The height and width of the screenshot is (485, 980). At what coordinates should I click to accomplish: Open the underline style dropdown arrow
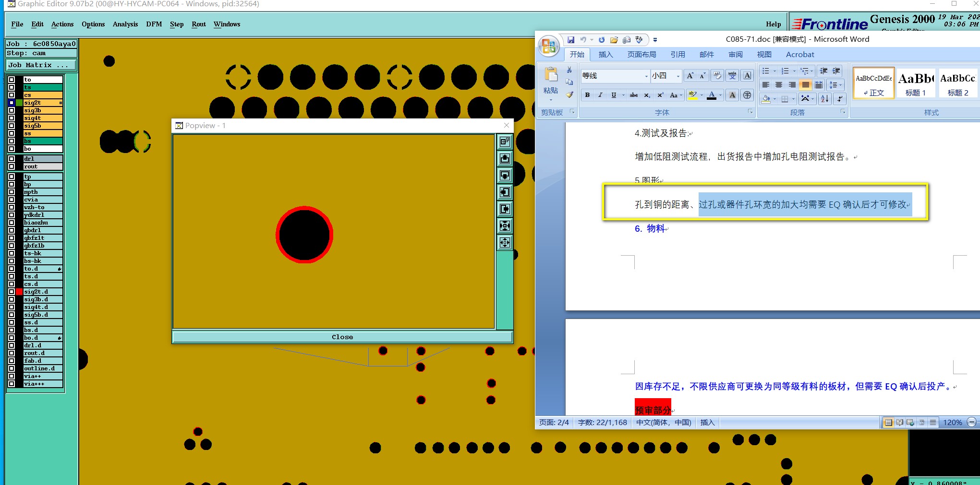point(623,95)
